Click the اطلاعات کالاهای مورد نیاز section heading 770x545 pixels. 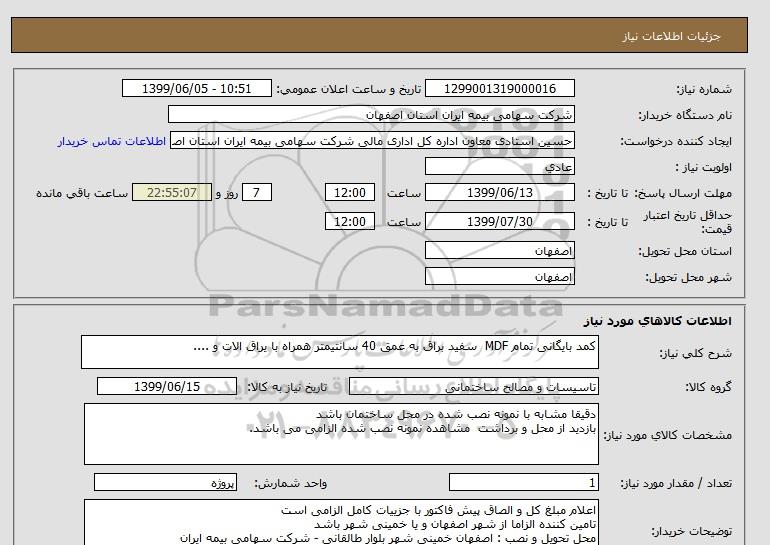(x=658, y=321)
